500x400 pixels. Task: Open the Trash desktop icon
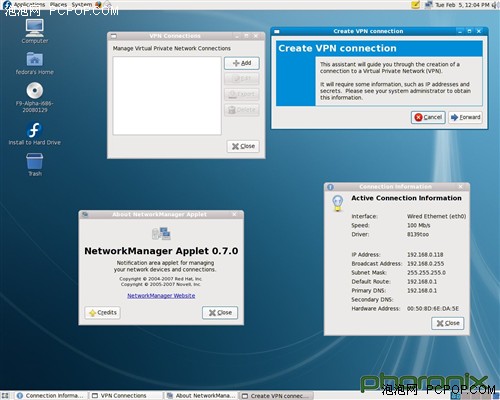(x=35, y=165)
